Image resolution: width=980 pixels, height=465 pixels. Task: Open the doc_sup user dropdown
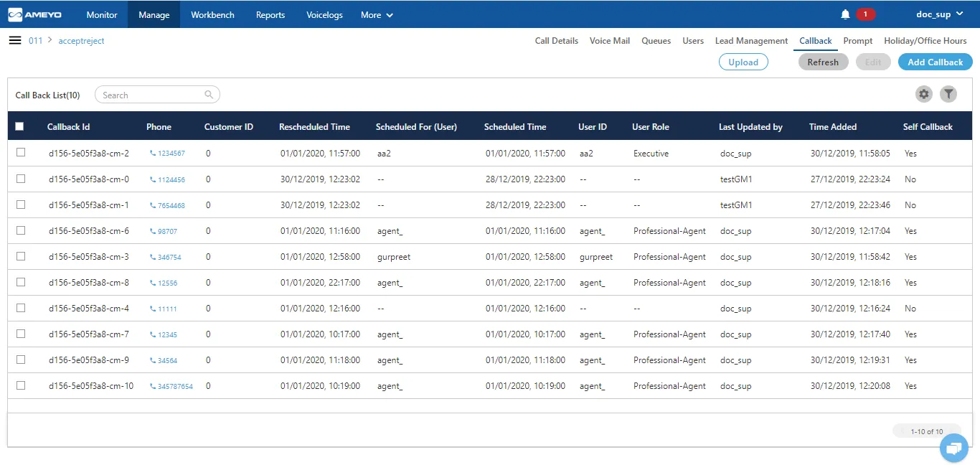tap(940, 14)
